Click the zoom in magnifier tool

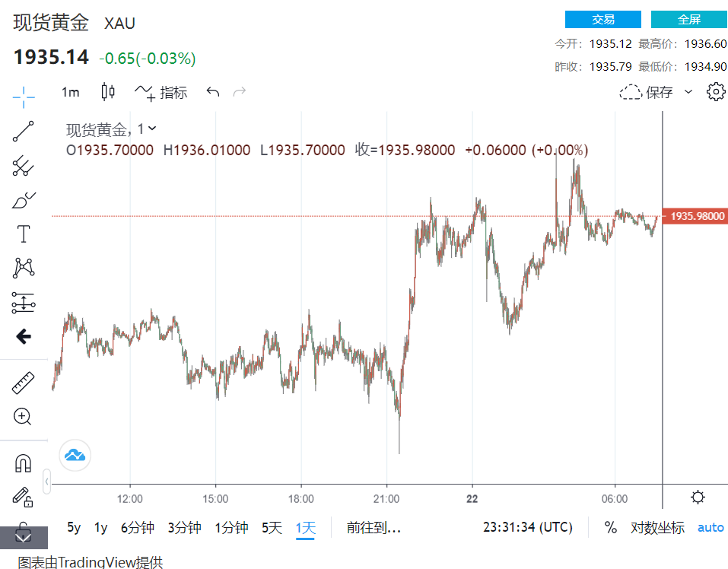[24, 416]
